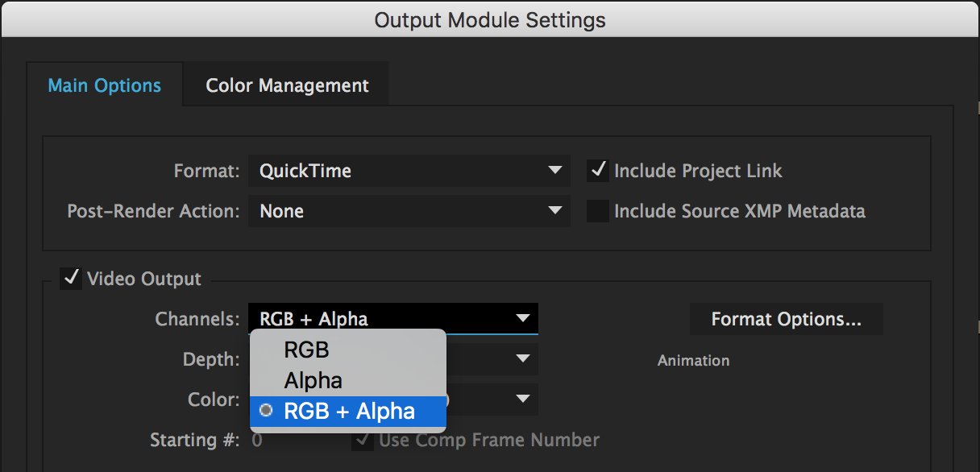Expand the Color dropdown arrow
This screenshot has height=472, width=980.
[523, 399]
